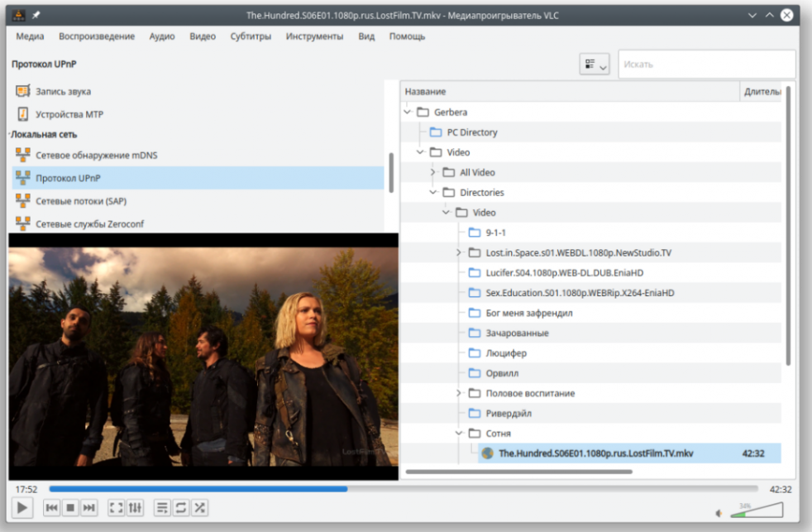Click the playlist vertical scrollbar

pos(788,226)
